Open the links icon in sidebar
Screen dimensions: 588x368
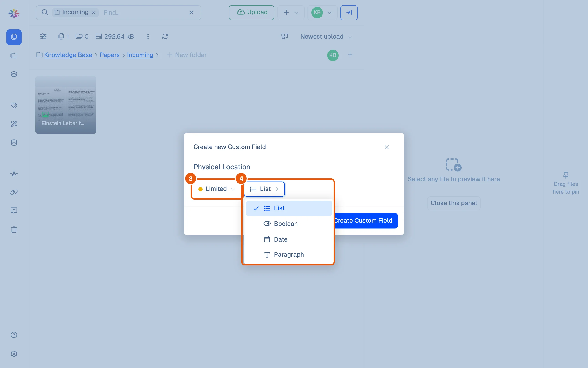tap(14, 192)
